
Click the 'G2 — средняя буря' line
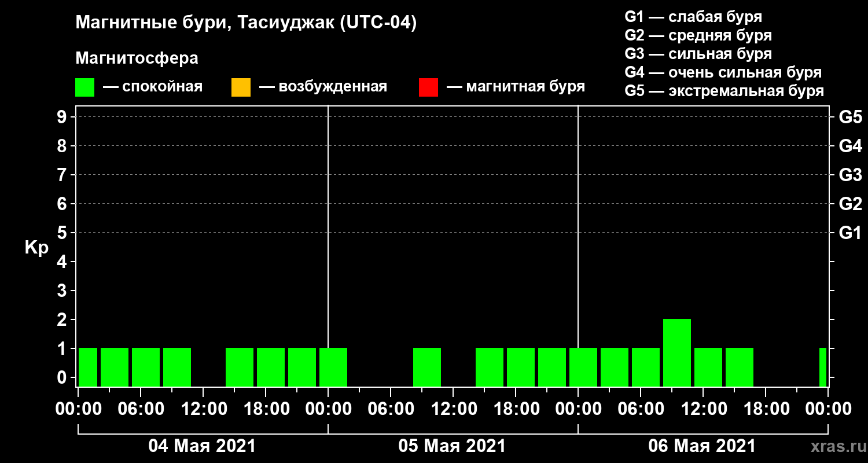698,35
